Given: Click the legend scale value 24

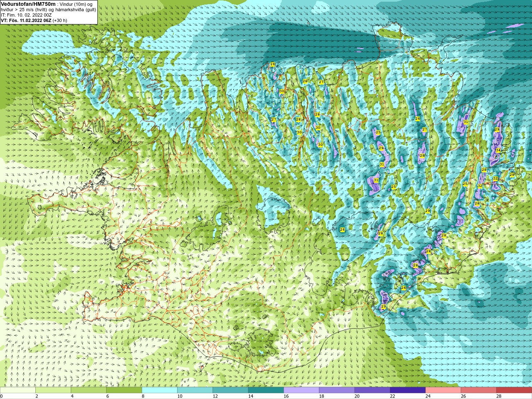Looking at the screenshot, I should coord(428,396).
